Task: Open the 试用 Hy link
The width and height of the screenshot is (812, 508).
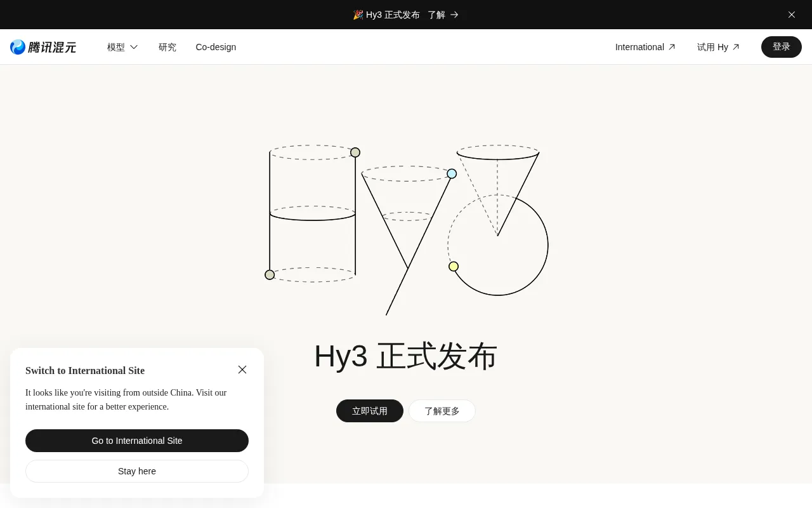Action: (718, 47)
